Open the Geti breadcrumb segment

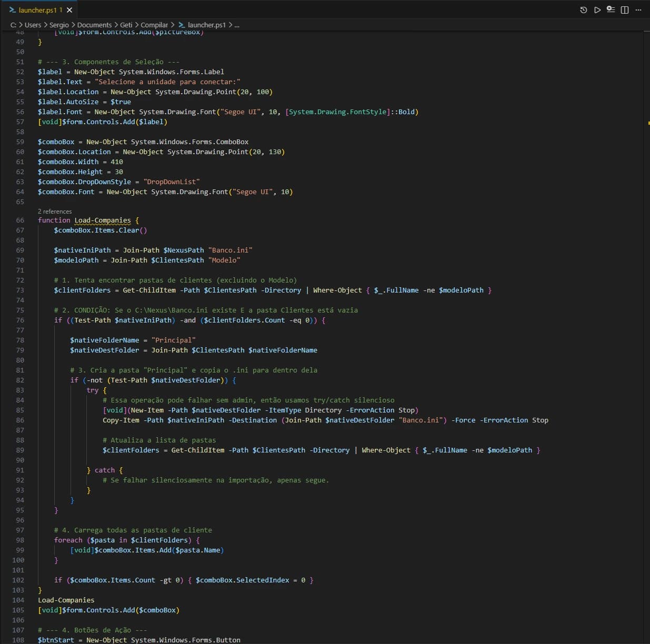[x=126, y=25]
